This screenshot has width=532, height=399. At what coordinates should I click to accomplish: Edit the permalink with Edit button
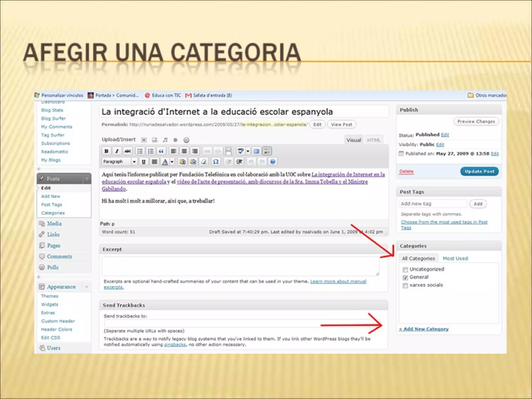[x=317, y=124]
